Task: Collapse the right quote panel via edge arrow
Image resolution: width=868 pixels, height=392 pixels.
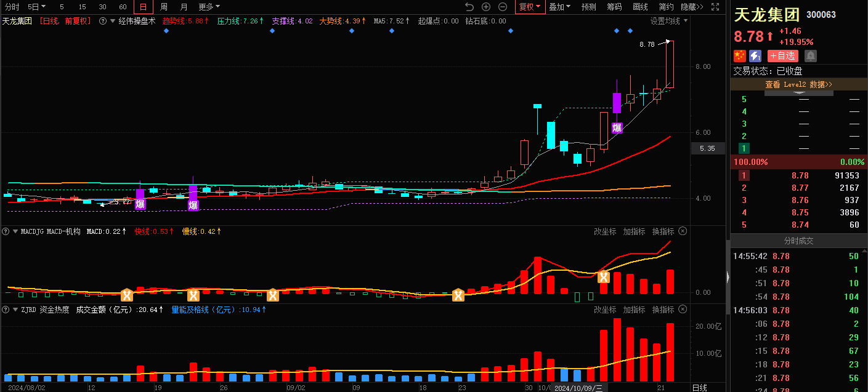Action: 728,278
